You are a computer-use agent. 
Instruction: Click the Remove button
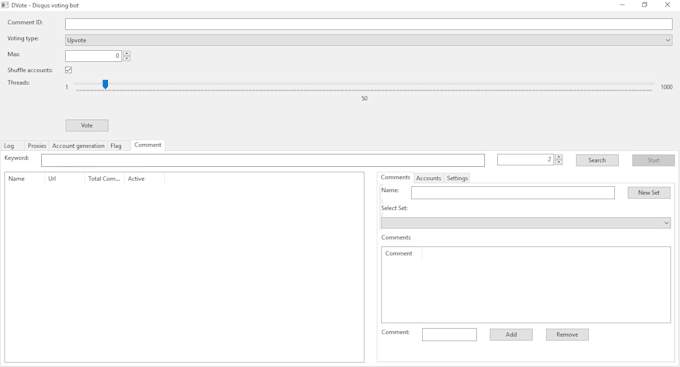pyautogui.click(x=567, y=334)
